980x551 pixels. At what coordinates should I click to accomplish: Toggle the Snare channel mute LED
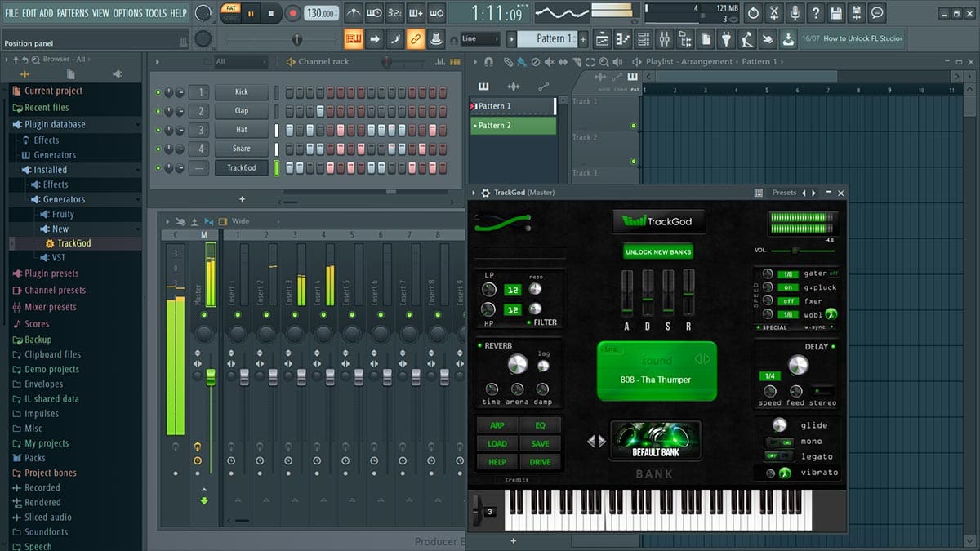158,149
